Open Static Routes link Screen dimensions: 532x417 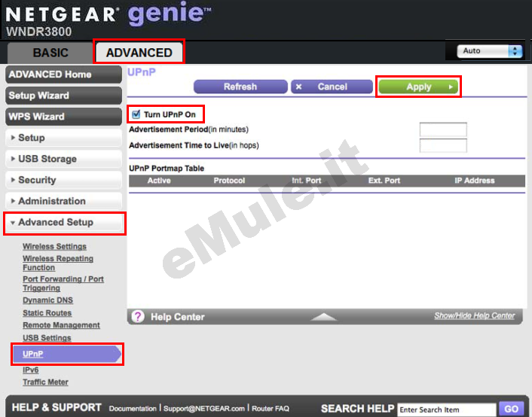point(47,313)
